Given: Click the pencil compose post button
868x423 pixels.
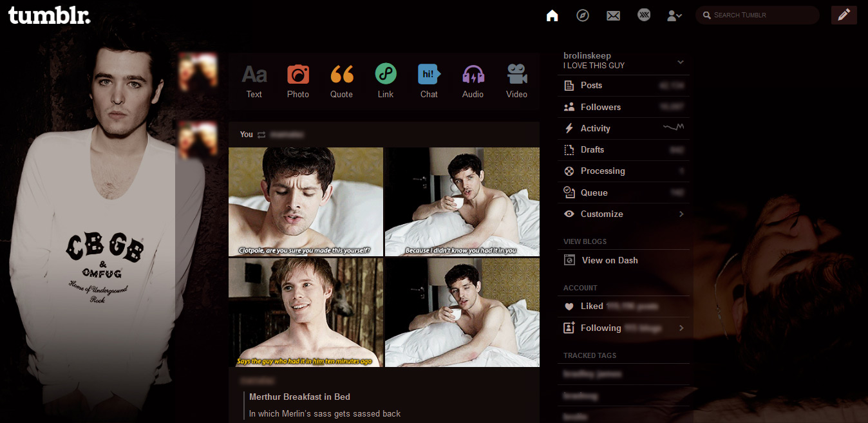Looking at the screenshot, I should pos(844,15).
